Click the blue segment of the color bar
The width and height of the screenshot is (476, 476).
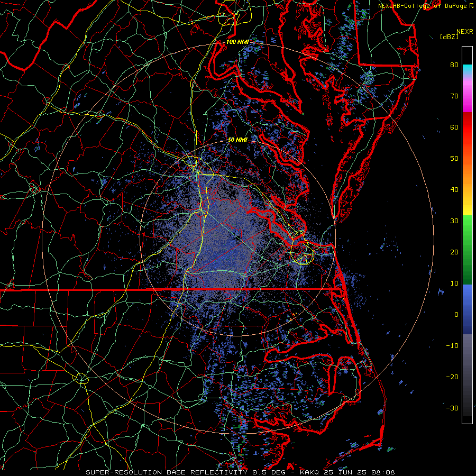[x=467, y=309]
